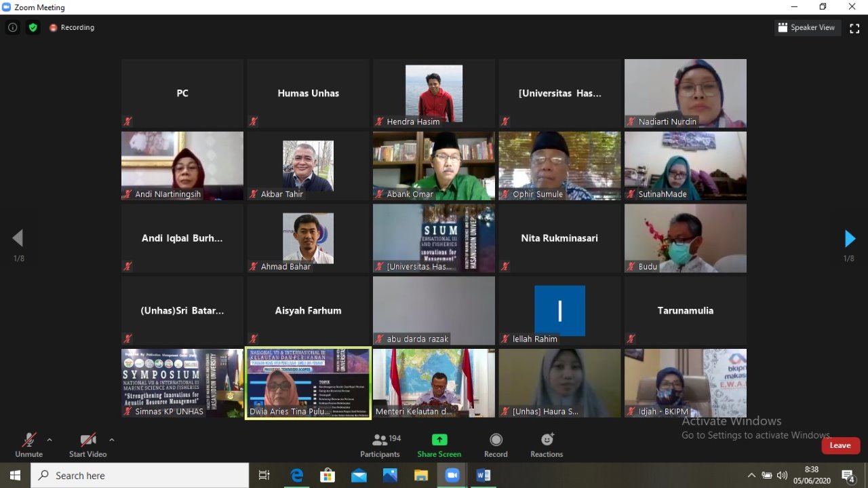Go to next page of participants
868x488 pixels.
coord(850,238)
